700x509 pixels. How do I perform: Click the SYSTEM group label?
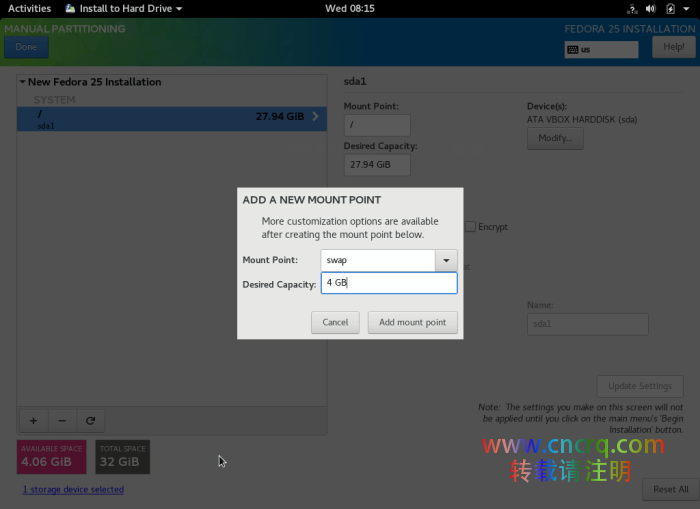54,100
